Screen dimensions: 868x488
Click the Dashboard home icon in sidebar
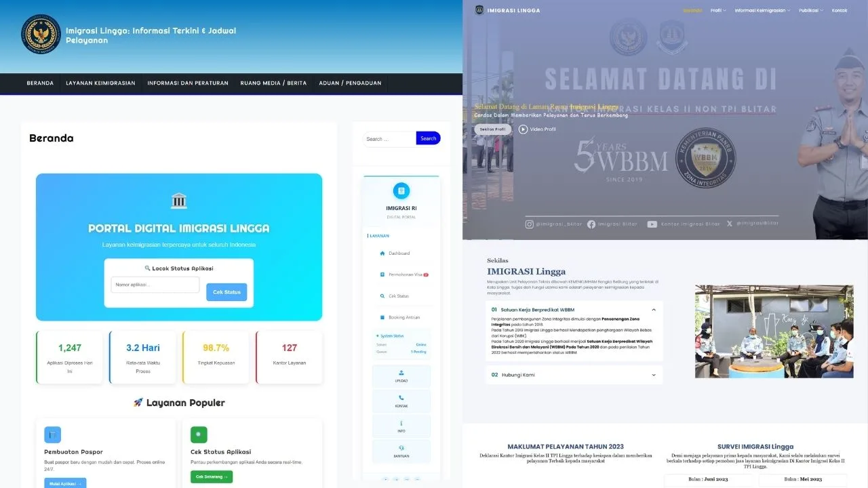pyautogui.click(x=382, y=253)
